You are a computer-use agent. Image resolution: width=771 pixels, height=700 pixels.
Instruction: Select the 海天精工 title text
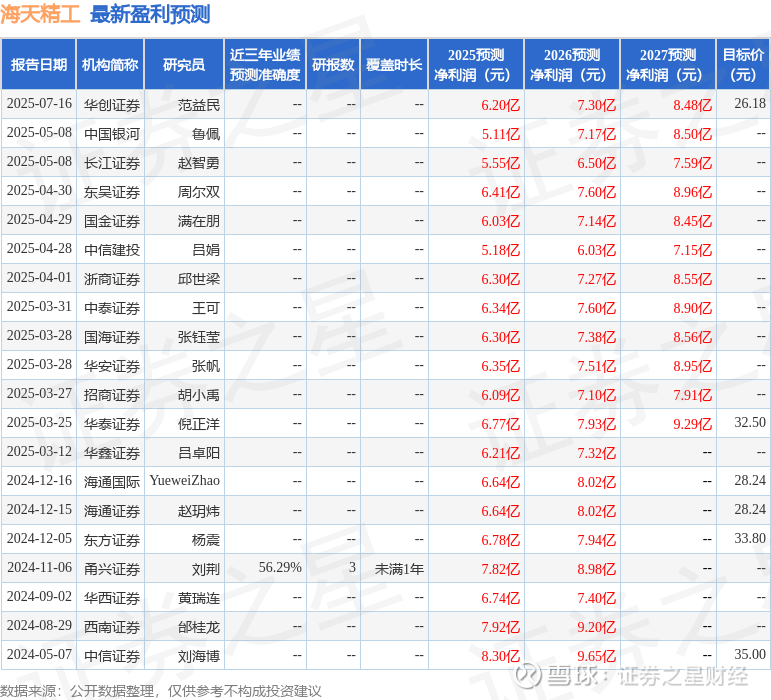pyautogui.click(x=40, y=14)
